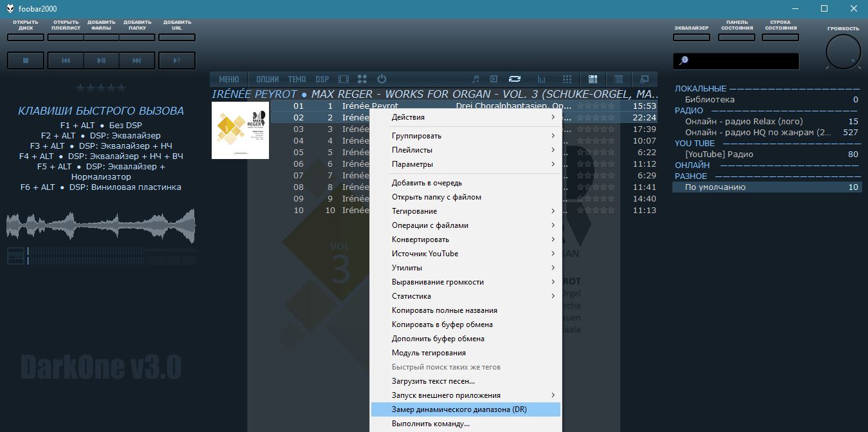Choose Загрузить текст песен...

[466, 381]
